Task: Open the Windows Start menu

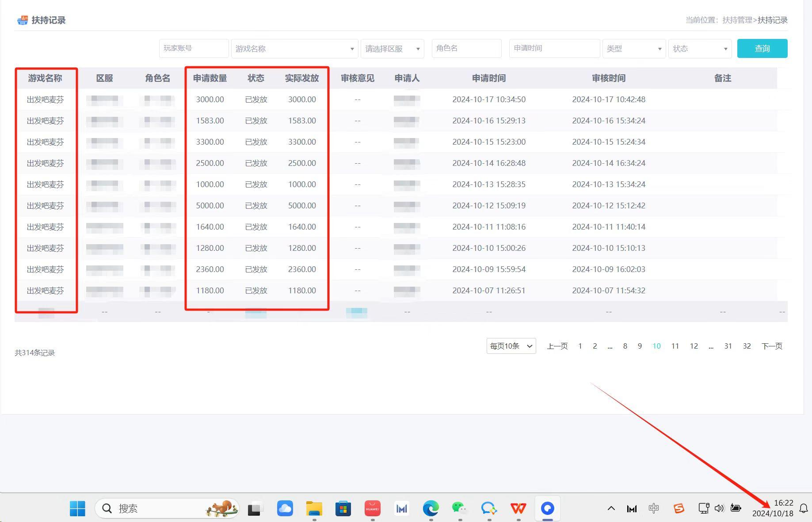Action: click(77, 508)
